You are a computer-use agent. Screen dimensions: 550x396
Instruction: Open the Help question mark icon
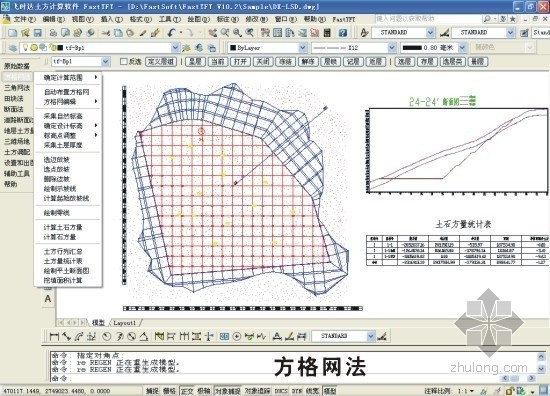343,33
